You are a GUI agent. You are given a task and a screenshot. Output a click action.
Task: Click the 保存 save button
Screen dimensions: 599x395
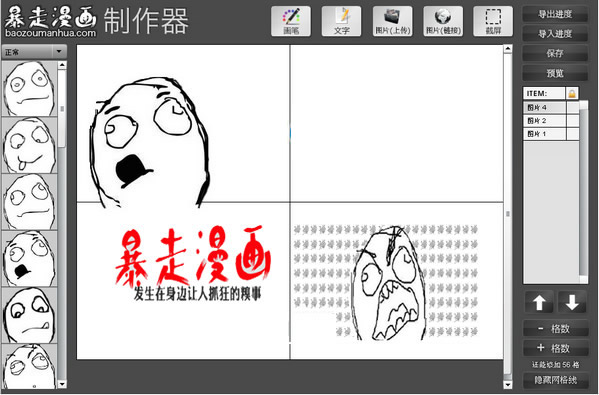pyautogui.click(x=555, y=53)
